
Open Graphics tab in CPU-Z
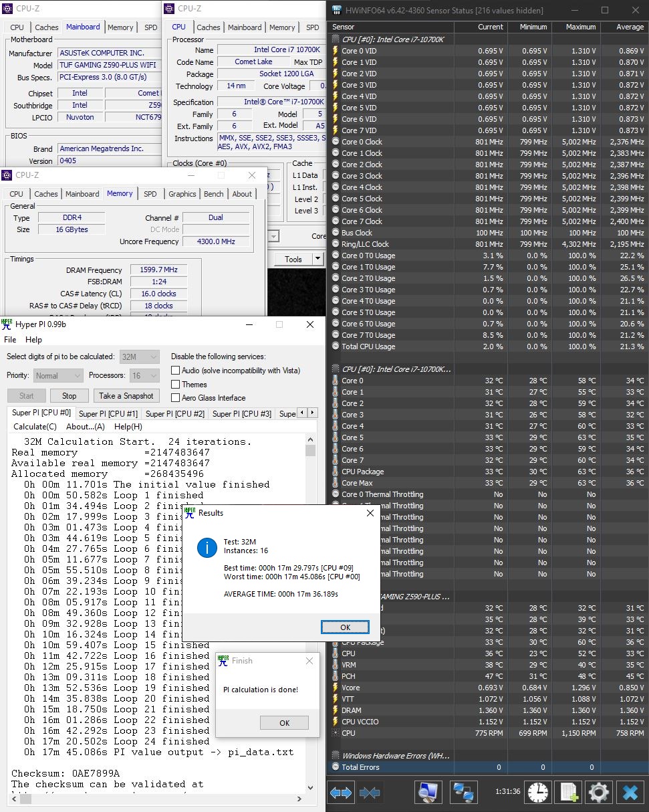[182, 194]
